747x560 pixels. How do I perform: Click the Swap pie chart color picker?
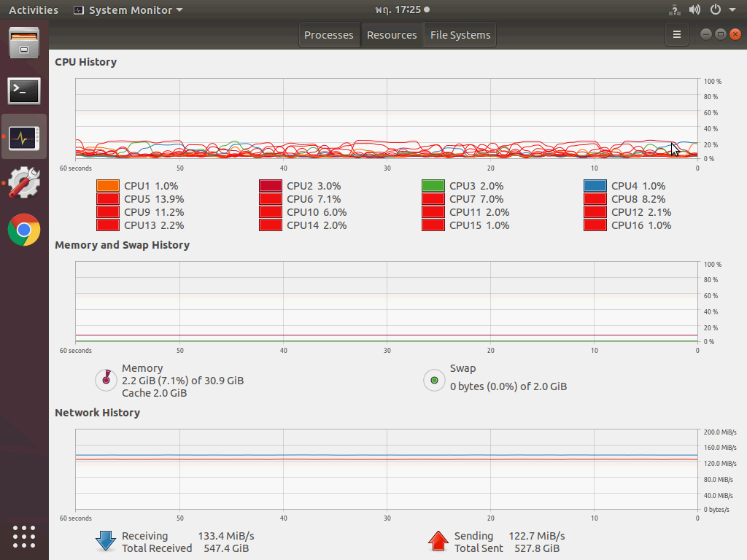tap(434, 380)
